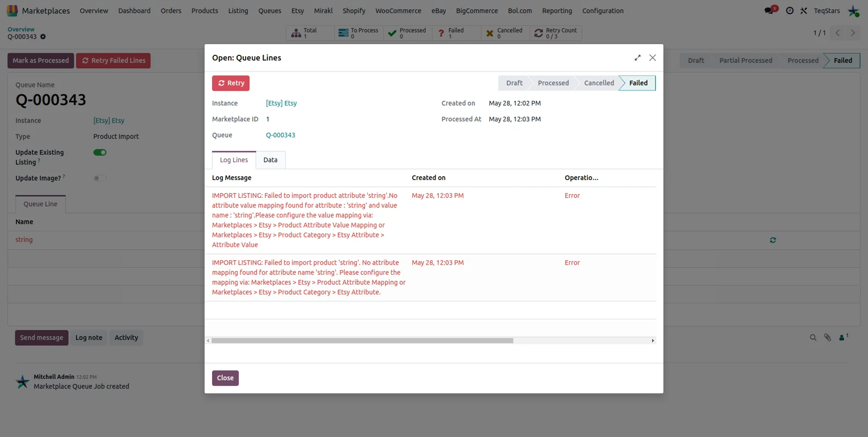Viewport: 868px width, 437px height.
Task: Open the [Etsy] Etsy link in dialog
Action: [281, 103]
